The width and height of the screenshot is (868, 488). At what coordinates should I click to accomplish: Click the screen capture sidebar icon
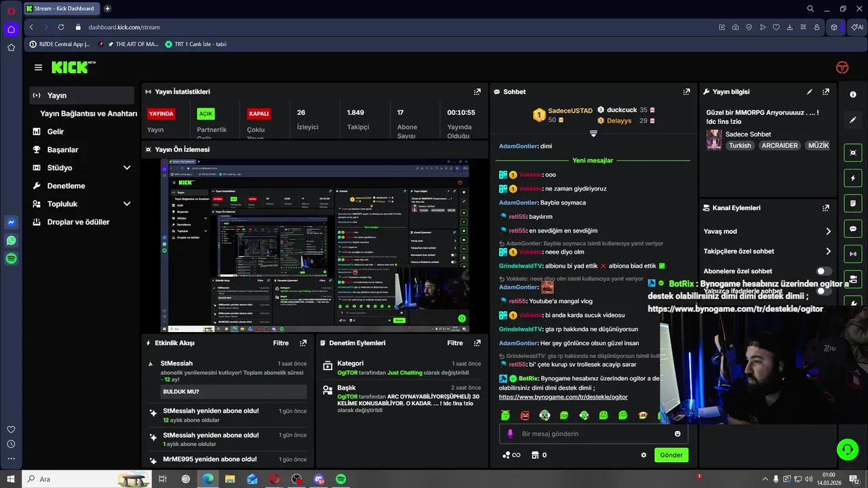853,153
